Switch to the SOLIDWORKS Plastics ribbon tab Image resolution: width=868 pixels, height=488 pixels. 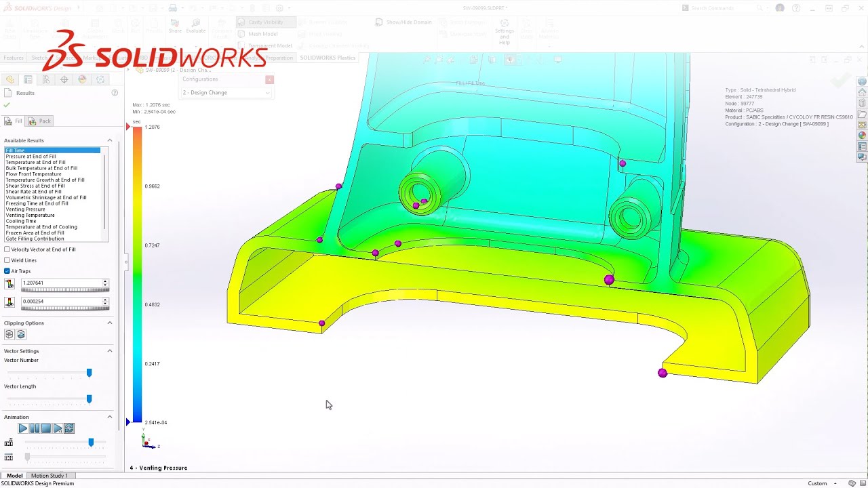328,58
